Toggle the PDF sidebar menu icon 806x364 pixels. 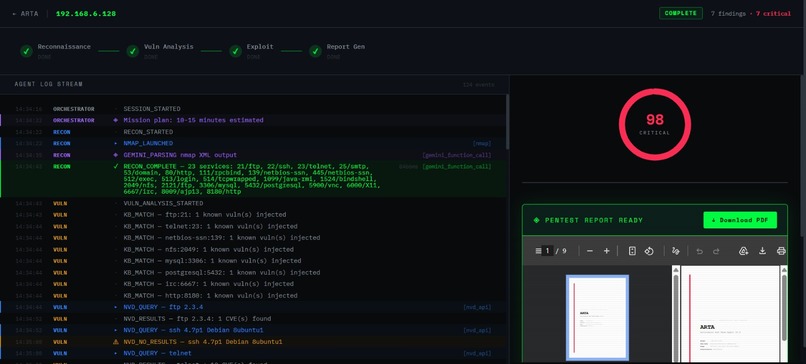[x=538, y=251]
